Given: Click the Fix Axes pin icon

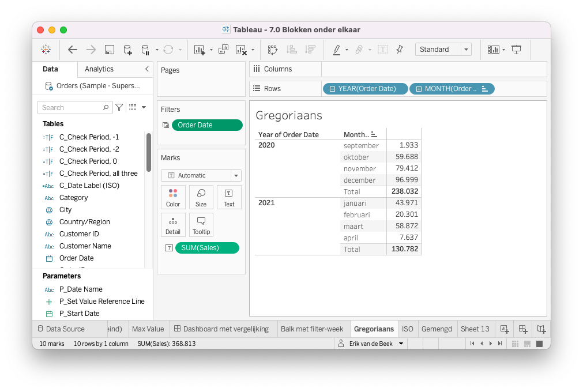Looking at the screenshot, I should pos(400,50).
